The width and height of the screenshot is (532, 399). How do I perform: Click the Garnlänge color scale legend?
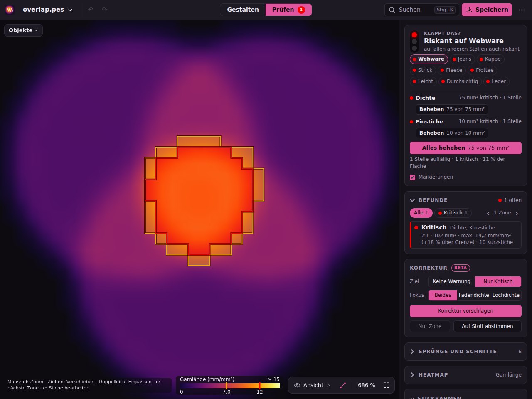point(230,385)
